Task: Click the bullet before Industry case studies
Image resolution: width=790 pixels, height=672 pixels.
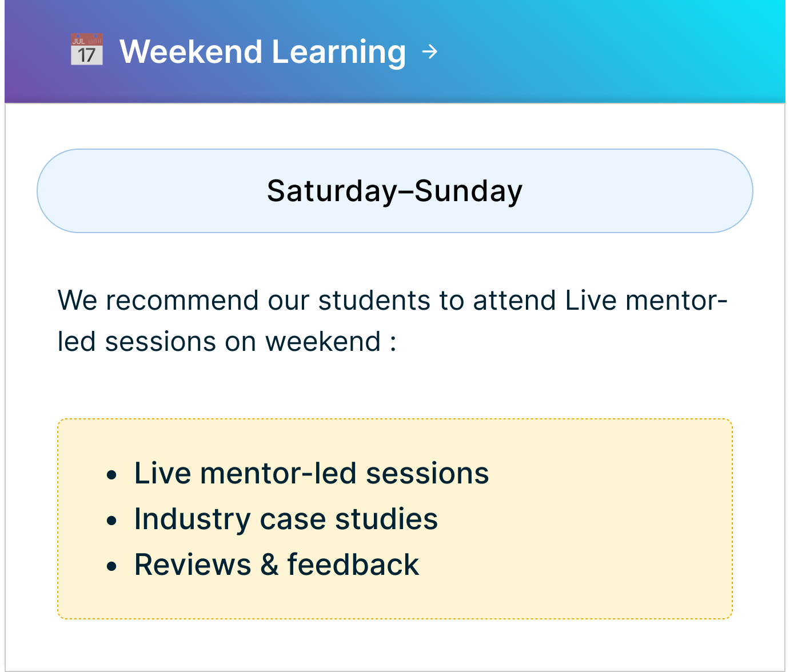Action: 112,521
